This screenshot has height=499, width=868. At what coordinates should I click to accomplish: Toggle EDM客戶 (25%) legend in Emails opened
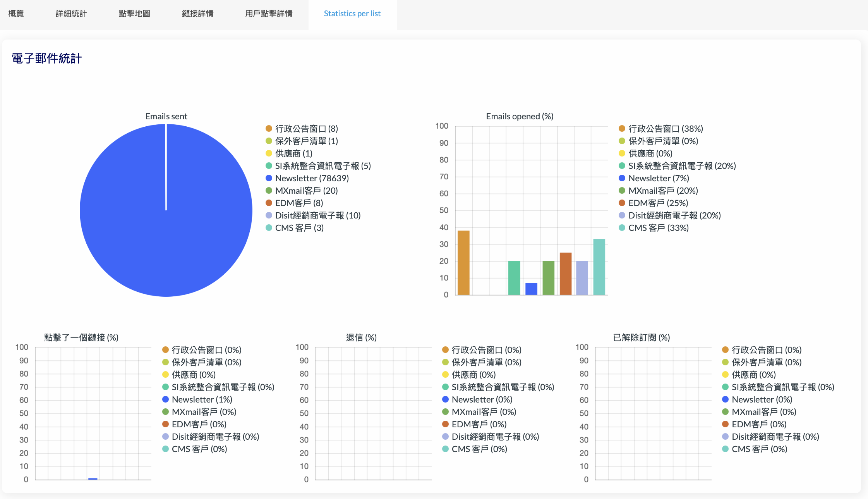(658, 203)
